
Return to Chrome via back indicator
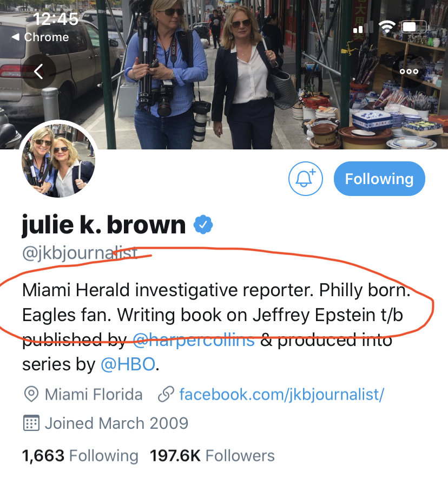[40, 37]
